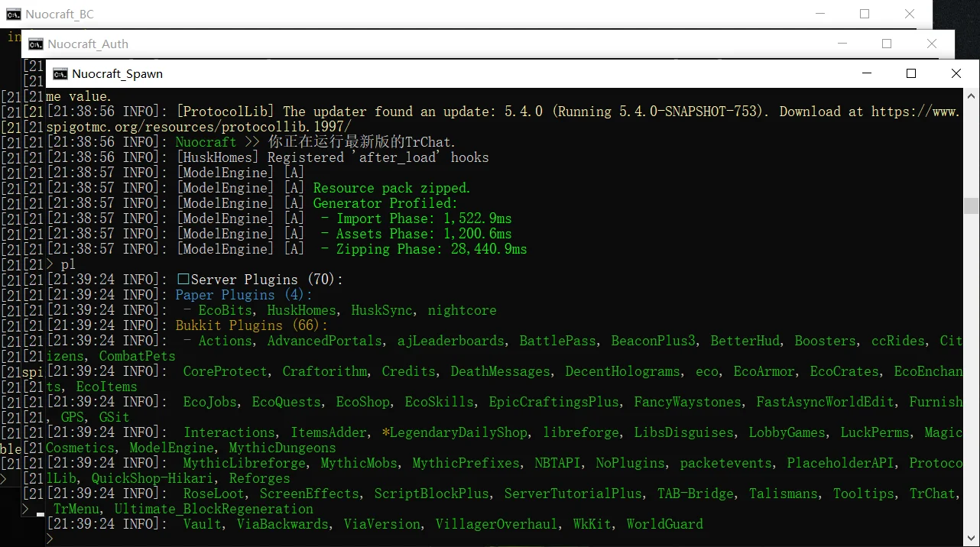The image size is (980, 547).
Task: Click the console icon in Nuocraft_Auth title bar
Action: coord(35,44)
